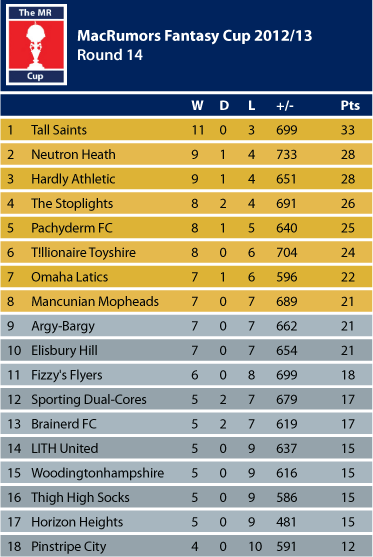Image resolution: width=373 pixels, height=557 pixels.
Task: Click the W column header
Action: coord(197,106)
